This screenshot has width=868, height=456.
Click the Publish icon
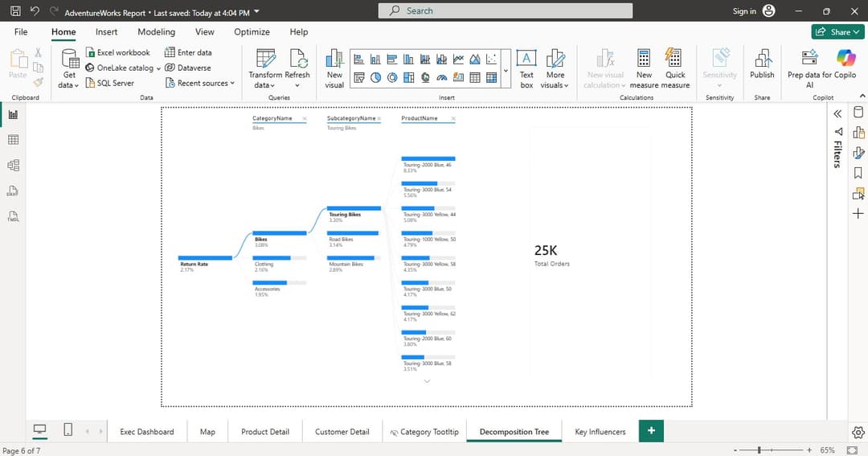click(x=762, y=60)
